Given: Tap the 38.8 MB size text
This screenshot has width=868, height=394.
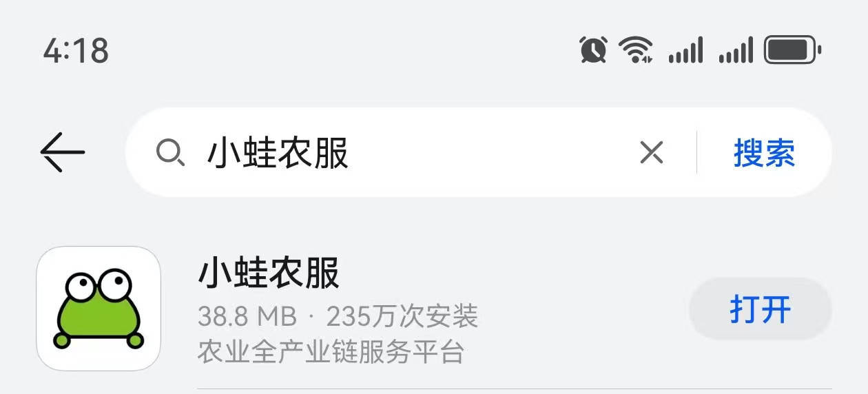Looking at the screenshot, I should (x=247, y=317).
